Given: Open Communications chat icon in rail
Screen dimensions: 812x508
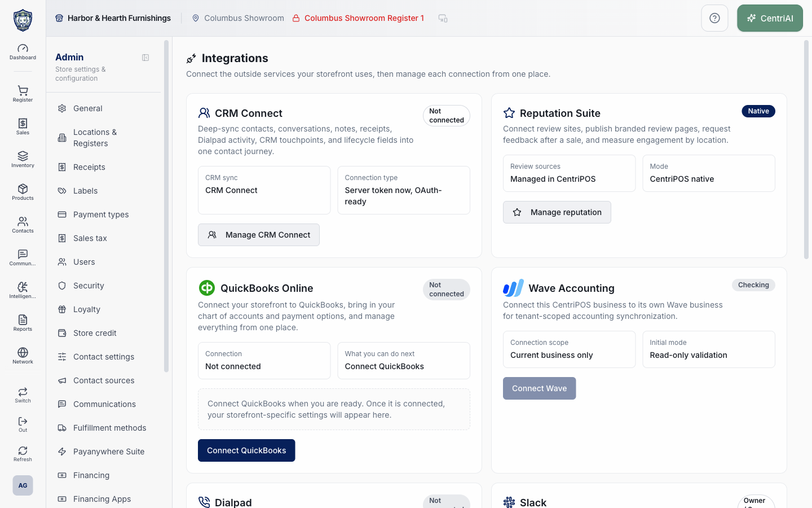Looking at the screenshot, I should (x=23, y=257).
